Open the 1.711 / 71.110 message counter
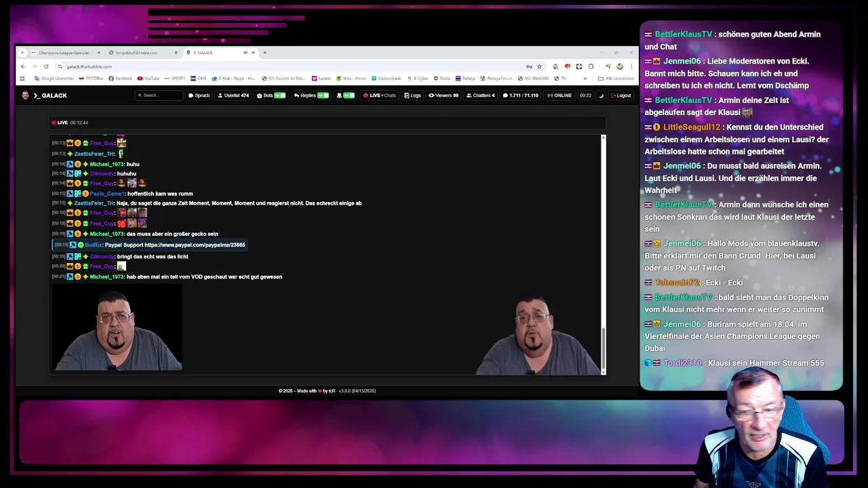 coord(521,96)
